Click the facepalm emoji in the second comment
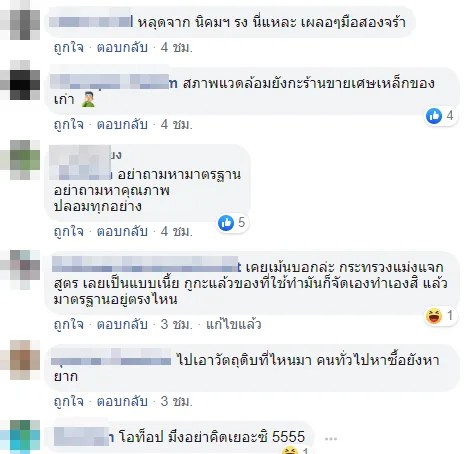The height and width of the screenshot is (454, 475). point(88,100)
